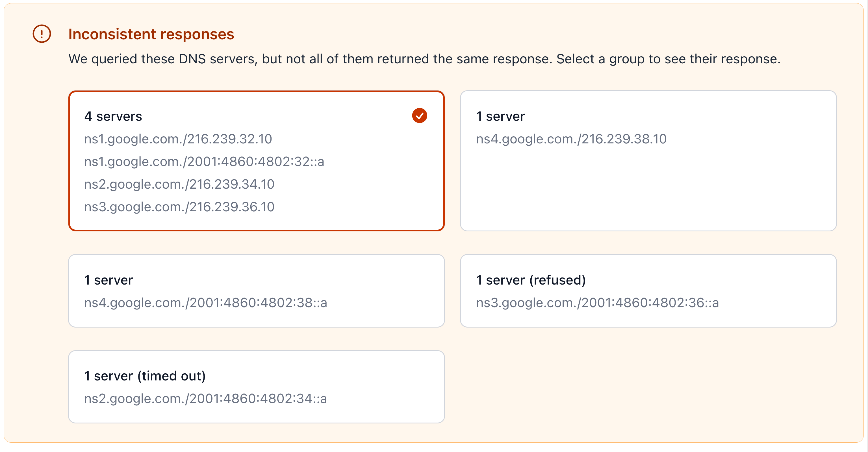Click the "1 server (timed out)" label
Viewport: 868px width, 452px height.
coord(145,376)
